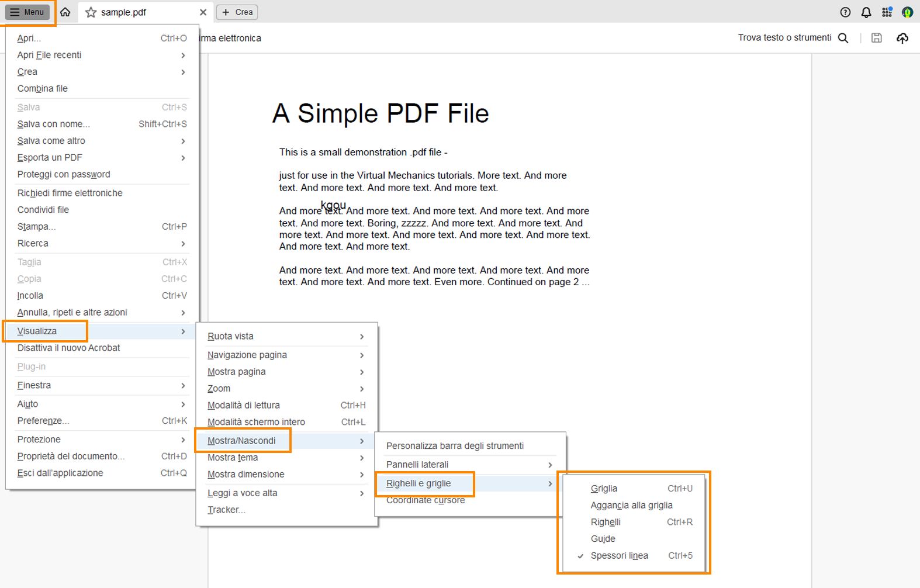Expand the Ricerca submenu

pyautogui.click(x=102, y=243)
